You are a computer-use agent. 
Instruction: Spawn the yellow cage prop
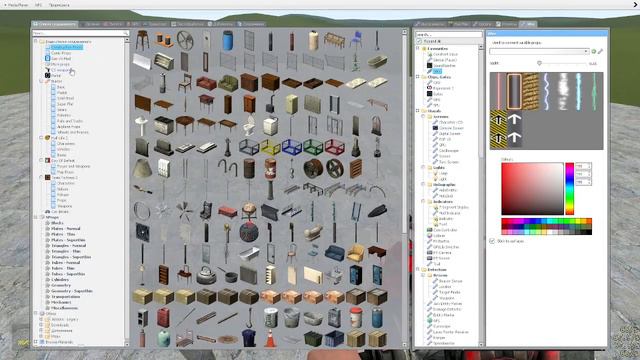[270, 147]
